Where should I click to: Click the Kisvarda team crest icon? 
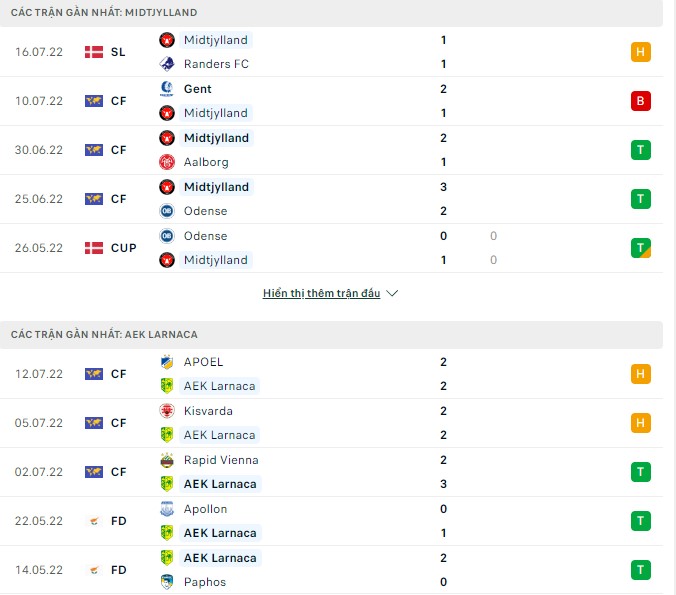[x=167, y=411]
